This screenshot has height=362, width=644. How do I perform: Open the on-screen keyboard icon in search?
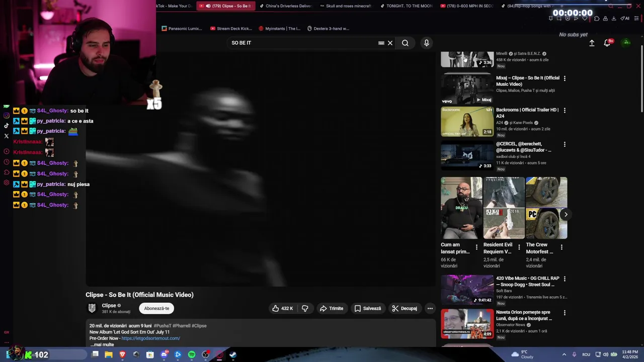(x=381, y=43)
